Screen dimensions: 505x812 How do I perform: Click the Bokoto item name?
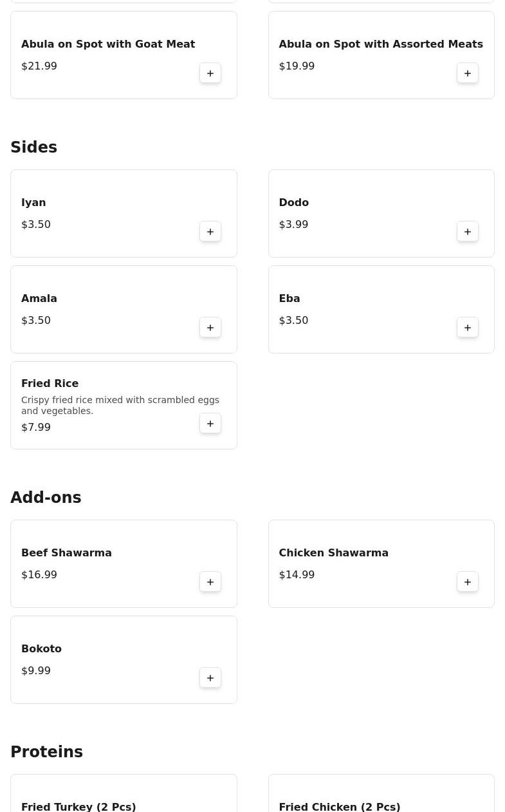[x=41, y=649]
